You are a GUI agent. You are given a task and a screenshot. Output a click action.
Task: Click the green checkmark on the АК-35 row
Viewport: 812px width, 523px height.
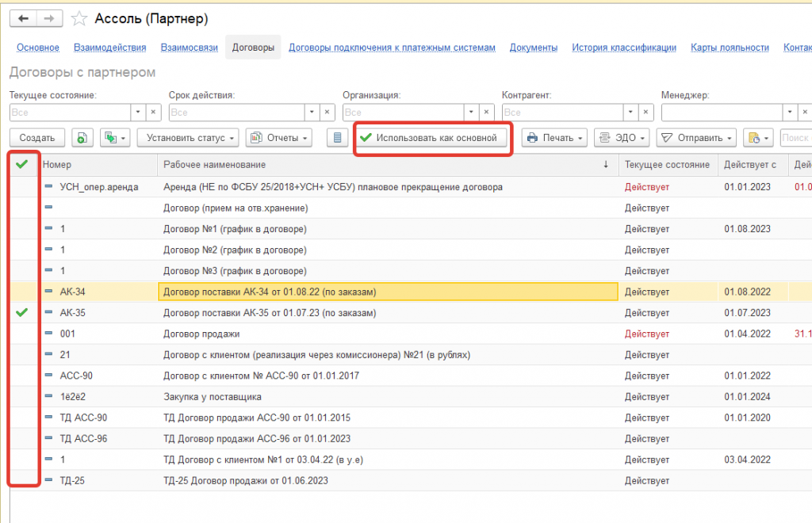(21, 313)
